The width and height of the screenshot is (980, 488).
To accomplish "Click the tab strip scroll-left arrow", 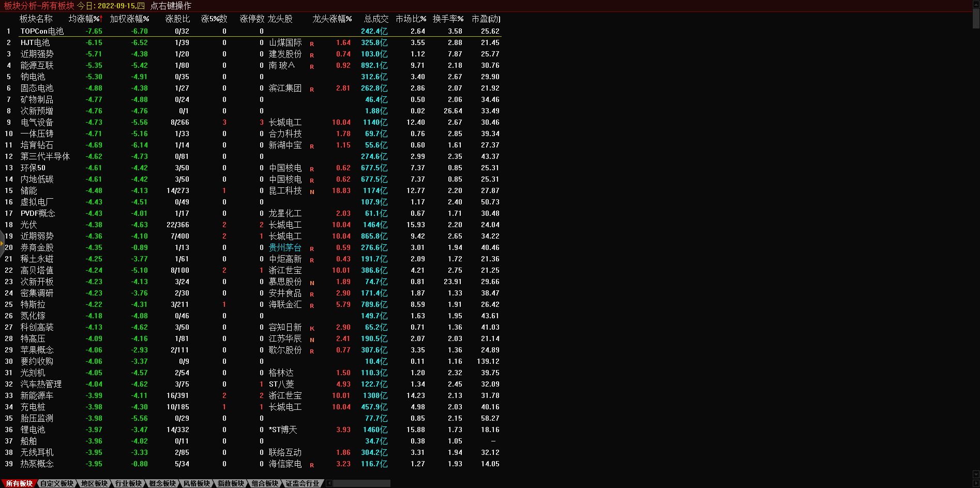I will tap(329, 483).
